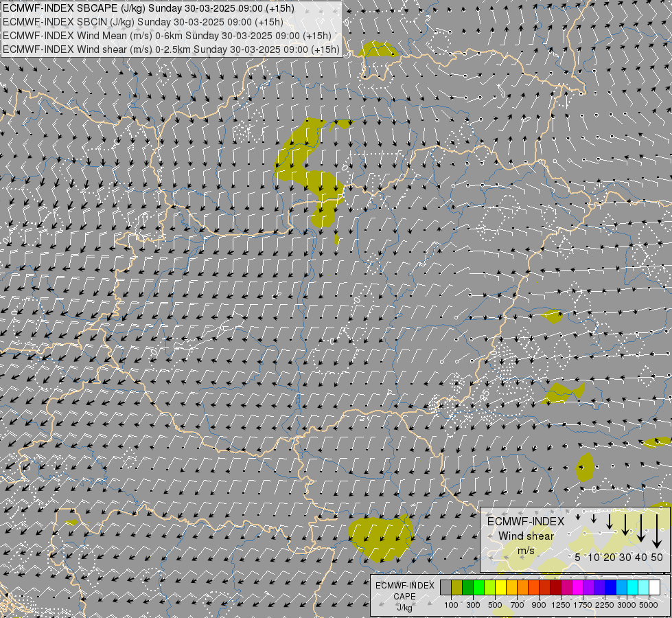Click the Wind shear 0-2.5km title line
The height and width of the screenshot is (618, 672).
(x=171, y=49)
